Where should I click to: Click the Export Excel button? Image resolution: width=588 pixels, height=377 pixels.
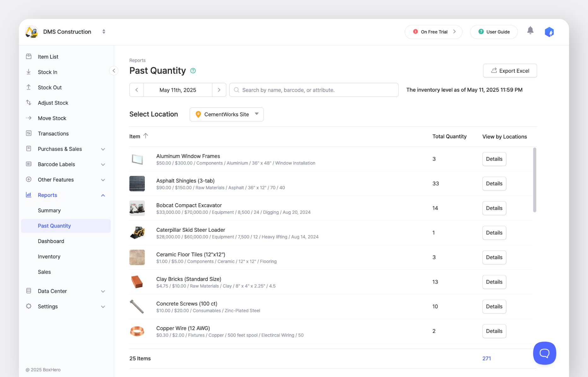pyautogui.click(x=510, y=71)
